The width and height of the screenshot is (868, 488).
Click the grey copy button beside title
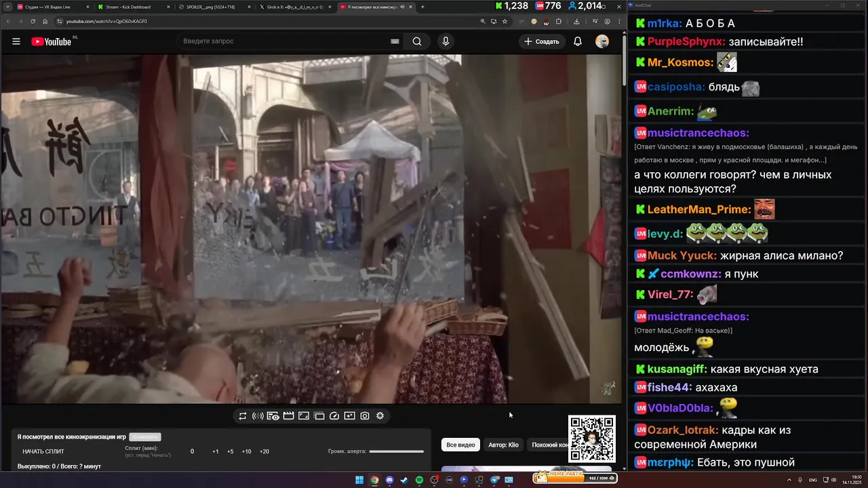pyautogui.click(x=145, y=437)
